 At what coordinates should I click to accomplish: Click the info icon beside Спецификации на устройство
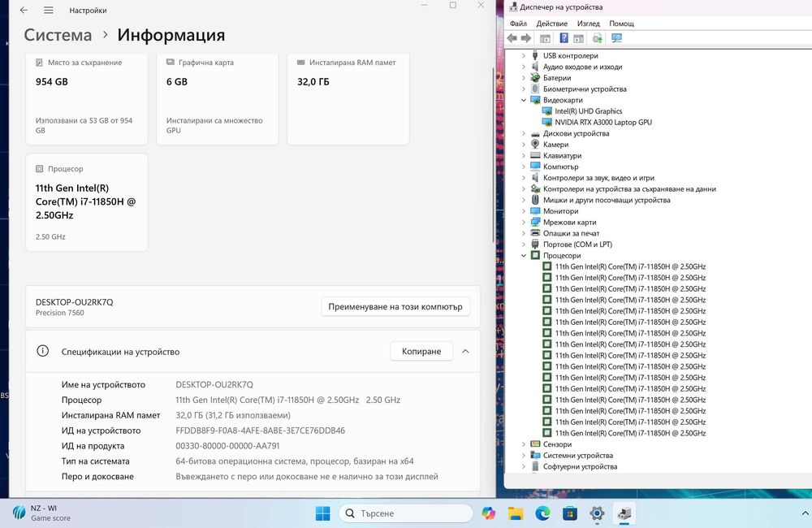tap(42, 351)
